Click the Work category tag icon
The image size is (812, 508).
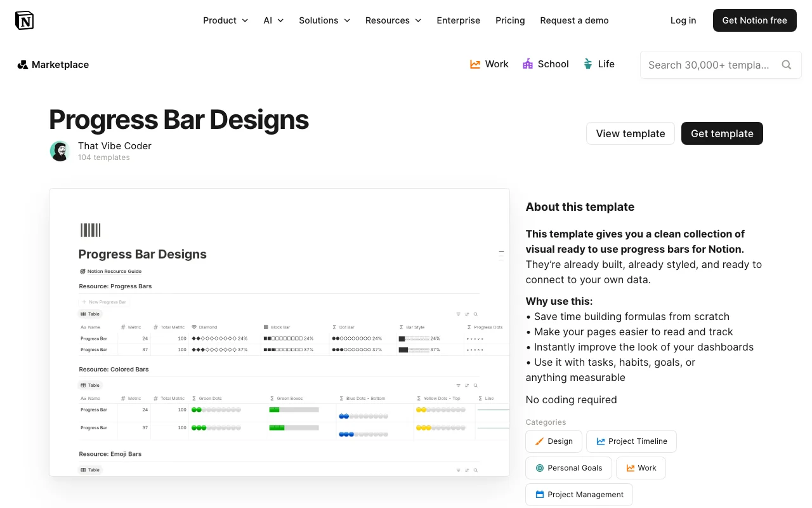[631, 468]
